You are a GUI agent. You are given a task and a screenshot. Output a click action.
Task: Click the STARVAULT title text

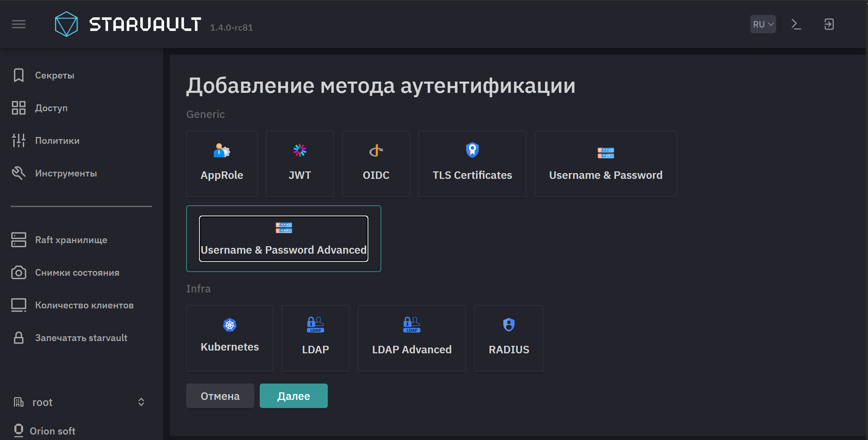145,24
